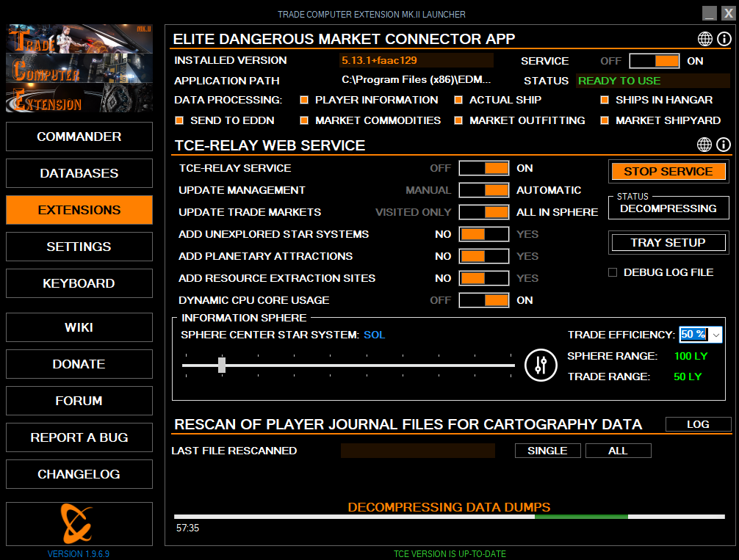Image resolution: width=739 pixels, height=560 pixels.
Task: Toggle Dynamic CPU Core Usage switch
Action: [x=484, y=300]
